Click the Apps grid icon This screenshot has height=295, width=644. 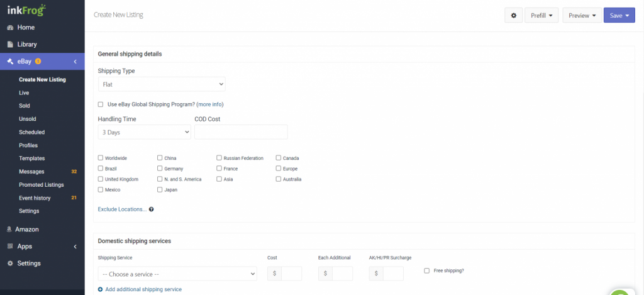(x=10, y=247)
